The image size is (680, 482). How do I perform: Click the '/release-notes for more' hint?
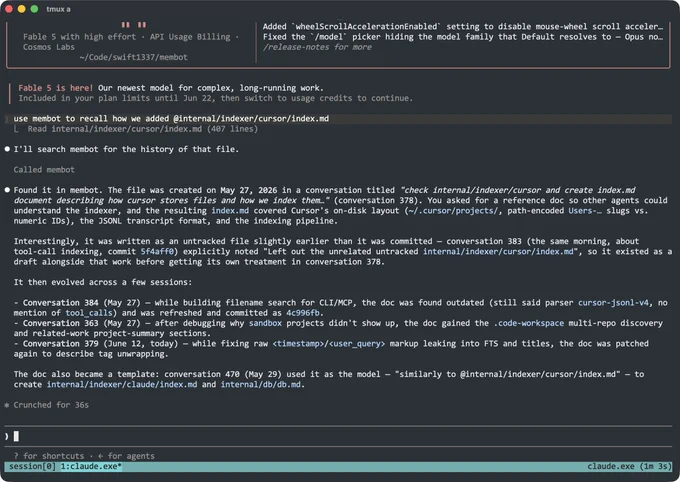[x=317, y=47]
